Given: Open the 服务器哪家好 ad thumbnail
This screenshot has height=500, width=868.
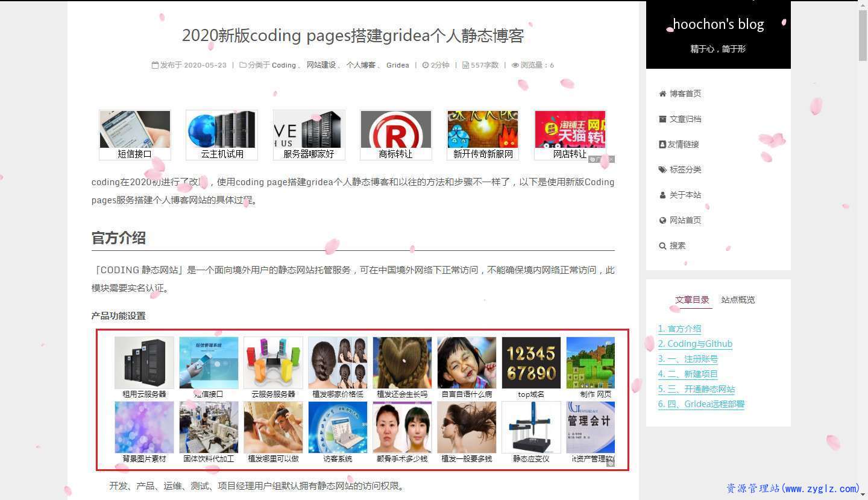Looking at the screenshot, I should coord(309,135).
